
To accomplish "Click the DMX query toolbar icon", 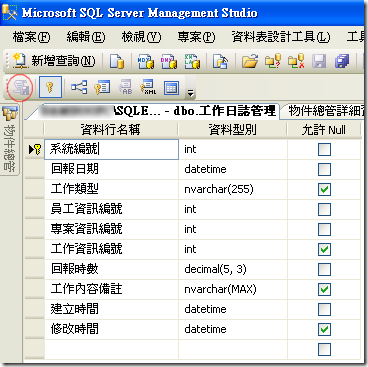I will (169, 61).
